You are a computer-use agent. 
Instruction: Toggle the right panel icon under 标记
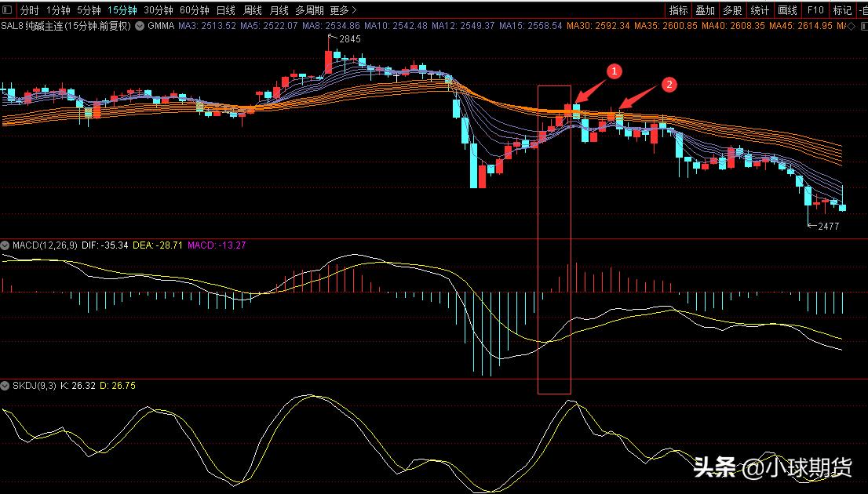pos(863,26)
